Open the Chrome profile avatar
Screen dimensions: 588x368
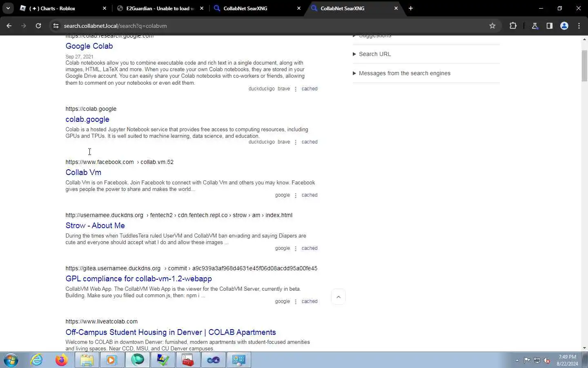(x=564, y=26)
